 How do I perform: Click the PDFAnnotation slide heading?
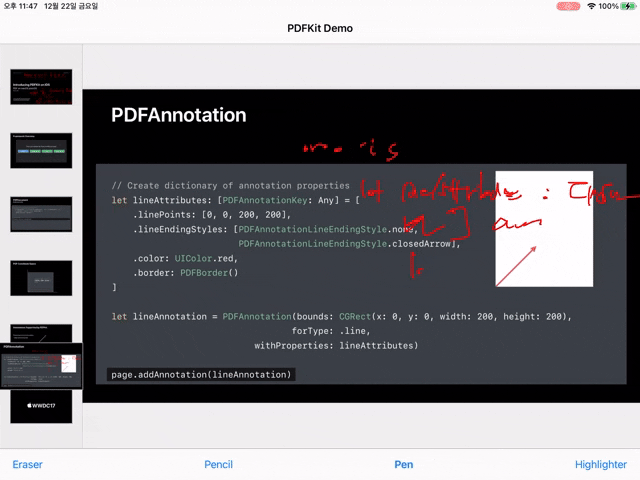(178, 115)
